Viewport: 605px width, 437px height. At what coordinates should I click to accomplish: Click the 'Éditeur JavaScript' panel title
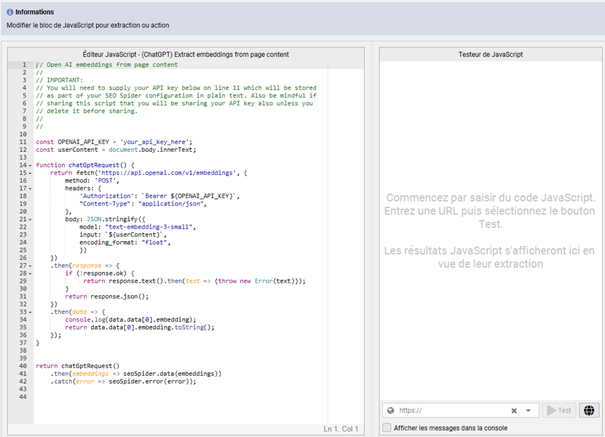[186, 54]
